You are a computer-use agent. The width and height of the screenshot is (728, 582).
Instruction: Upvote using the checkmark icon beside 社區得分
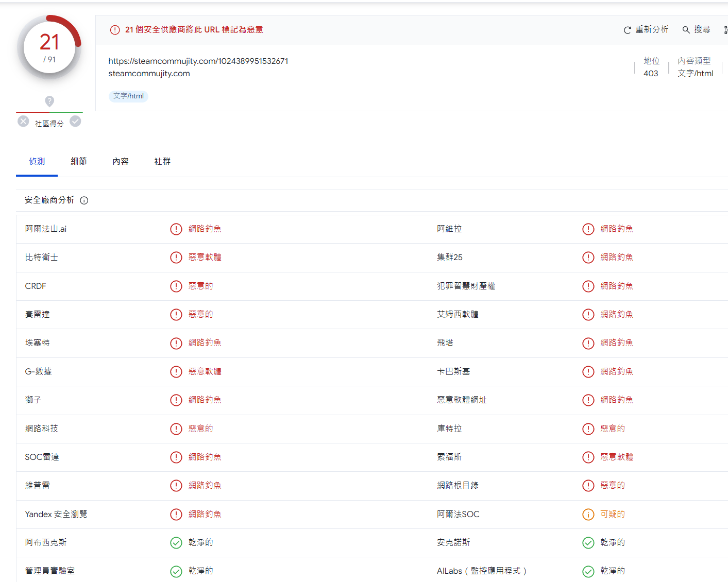pyautogui.click(x=75, y=122)
